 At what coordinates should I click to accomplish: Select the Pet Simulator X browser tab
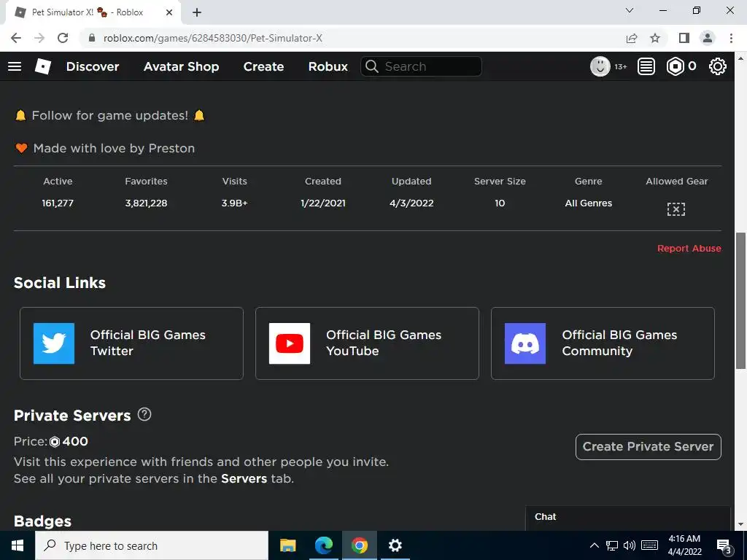93,12
